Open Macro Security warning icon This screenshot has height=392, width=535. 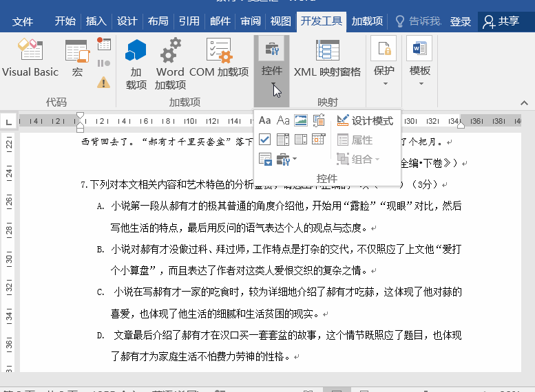[104, 82]
